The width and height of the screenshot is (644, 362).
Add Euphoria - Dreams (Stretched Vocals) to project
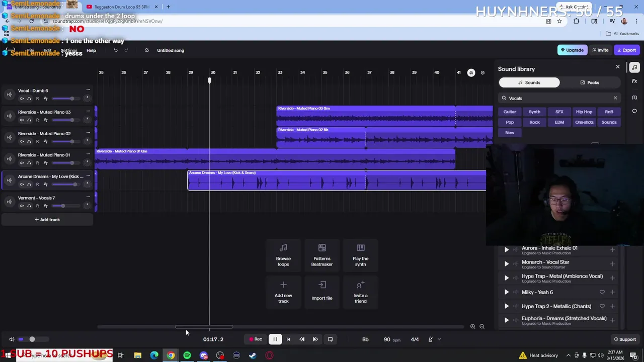tap(612, 320)
